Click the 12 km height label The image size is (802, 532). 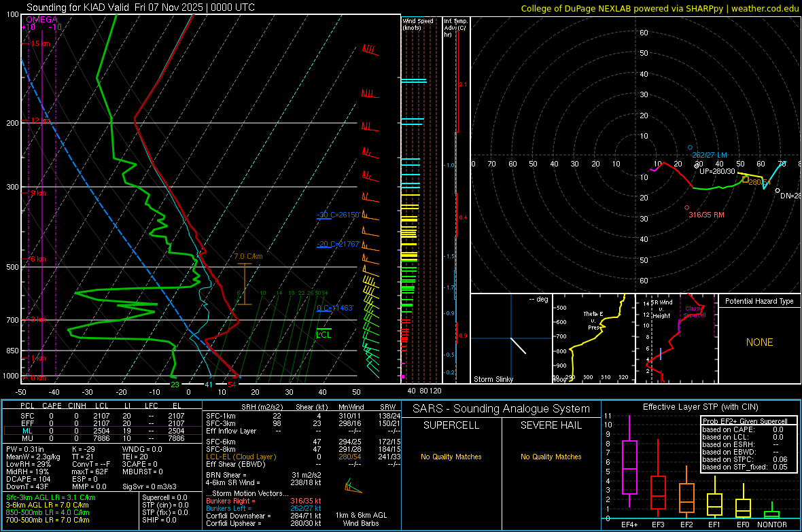coord(40,121)
